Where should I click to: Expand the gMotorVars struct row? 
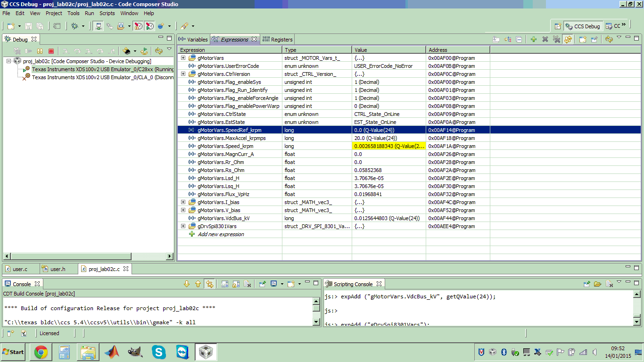point(183,58)
